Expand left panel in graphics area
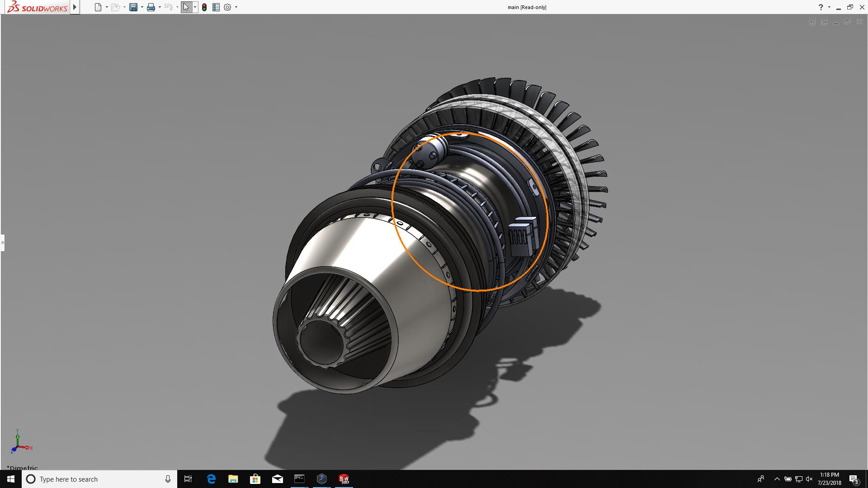The height and width of the screenshot is (488, 868). coord(812,22)
